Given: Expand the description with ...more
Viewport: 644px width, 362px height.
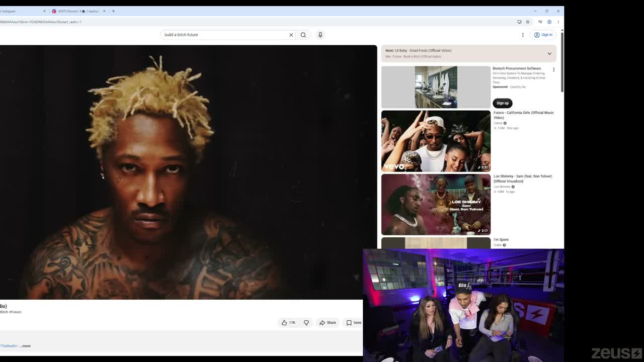Looking at the screenshot, I should (x=26, y=346).
